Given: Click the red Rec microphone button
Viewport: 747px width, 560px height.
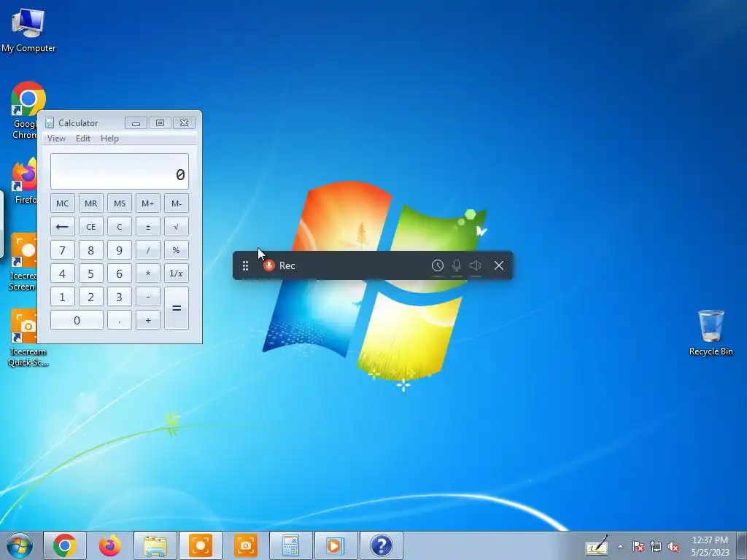Looking at the screenshot, I should pos(269,265).
